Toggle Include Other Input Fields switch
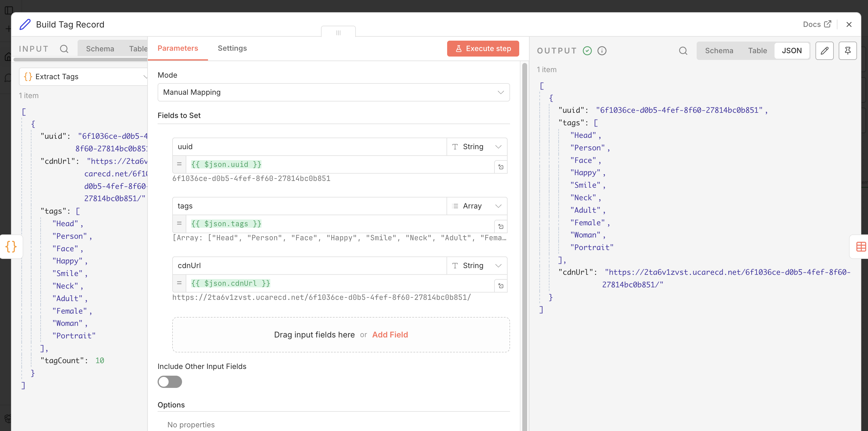 (x=170, y=382)
